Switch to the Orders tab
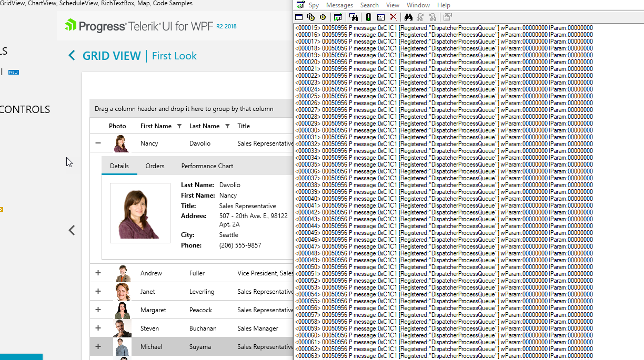This screenshot has height=360, width=644. tap(155, 166)
